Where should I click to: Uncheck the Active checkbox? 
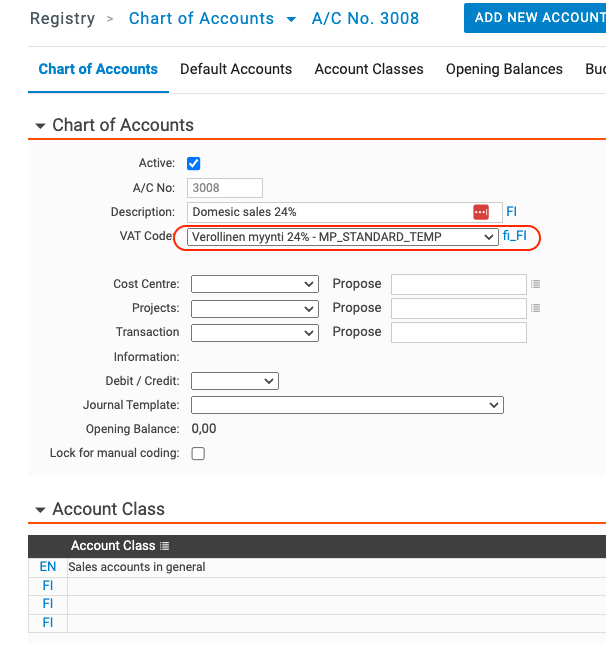(x=193, y=163)
